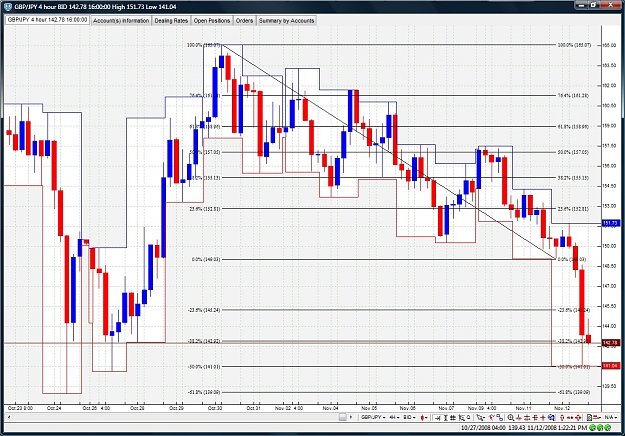Click the right 50.0% (157.05) Fibonacci label
Screen dimensions: 625x436
(x=573, y=152)
